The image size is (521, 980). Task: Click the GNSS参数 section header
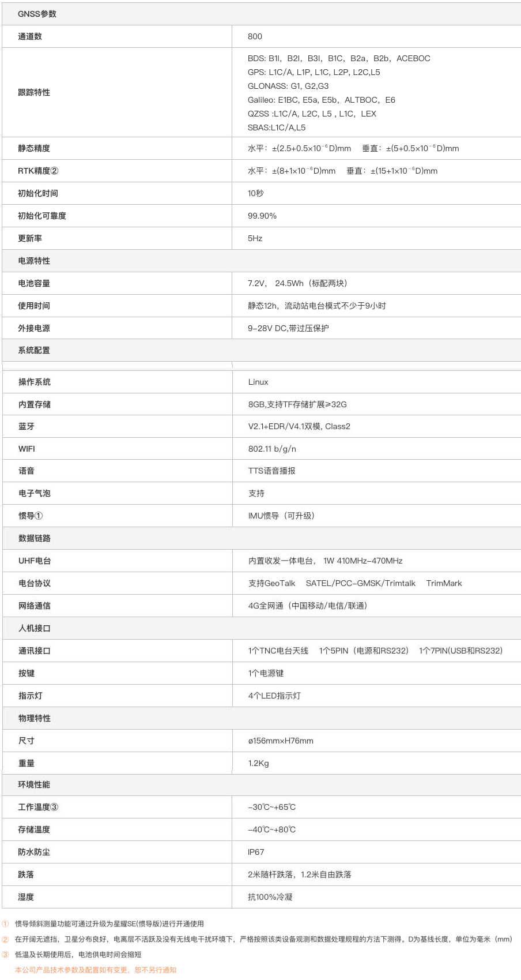coord(37,14)
